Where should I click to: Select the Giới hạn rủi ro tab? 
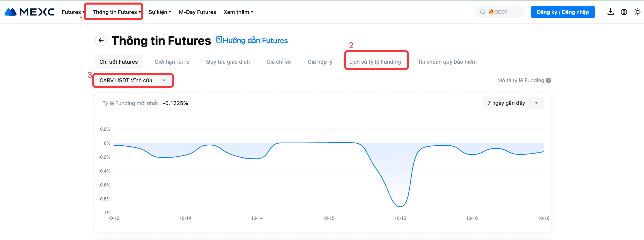click(x=172, y=62)
